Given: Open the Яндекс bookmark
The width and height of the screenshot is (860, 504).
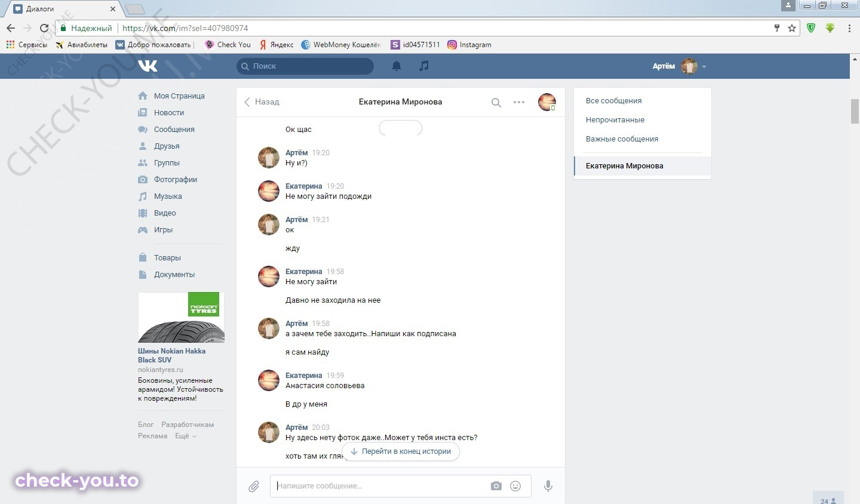Looking at the screenshot, I should [277, 45].
